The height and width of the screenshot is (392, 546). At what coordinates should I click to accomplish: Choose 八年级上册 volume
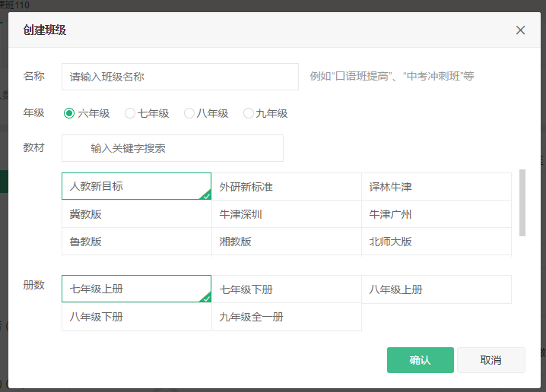click(x=436, y=289)
